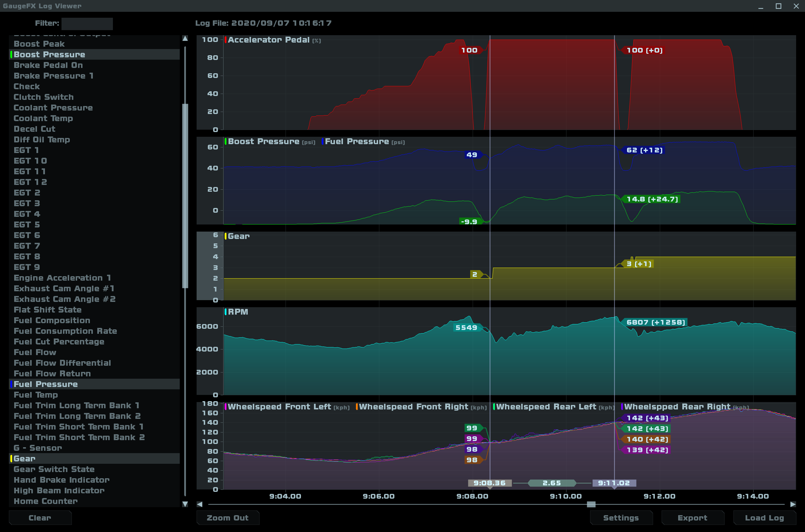Screen dimensions: 805x532
Task: Click the timeline scroll-left arrow
Action: pyautogui.click(x=200, y=504)
